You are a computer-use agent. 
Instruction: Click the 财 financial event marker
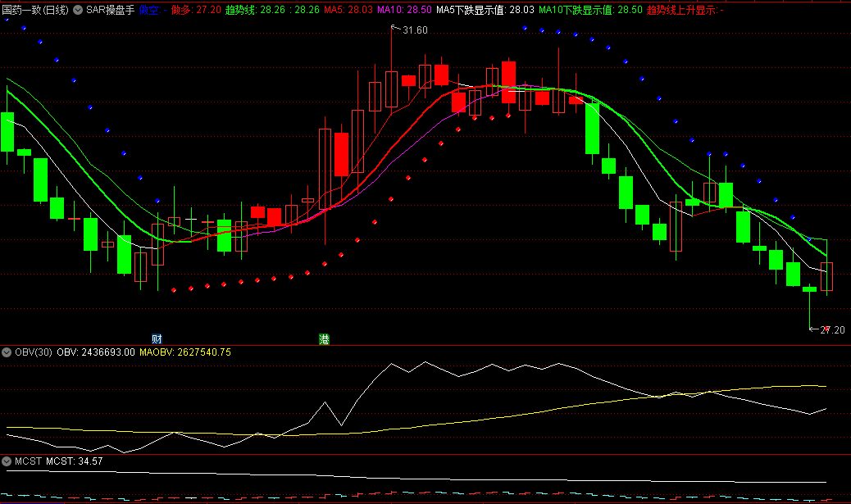[157, 339]
